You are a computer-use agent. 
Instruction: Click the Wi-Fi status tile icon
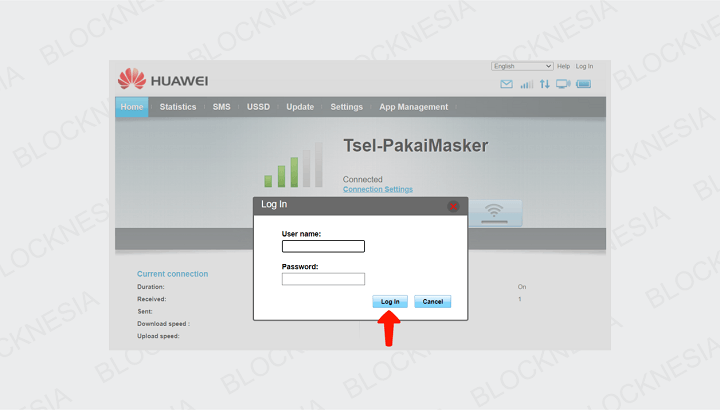click(494, 213)
